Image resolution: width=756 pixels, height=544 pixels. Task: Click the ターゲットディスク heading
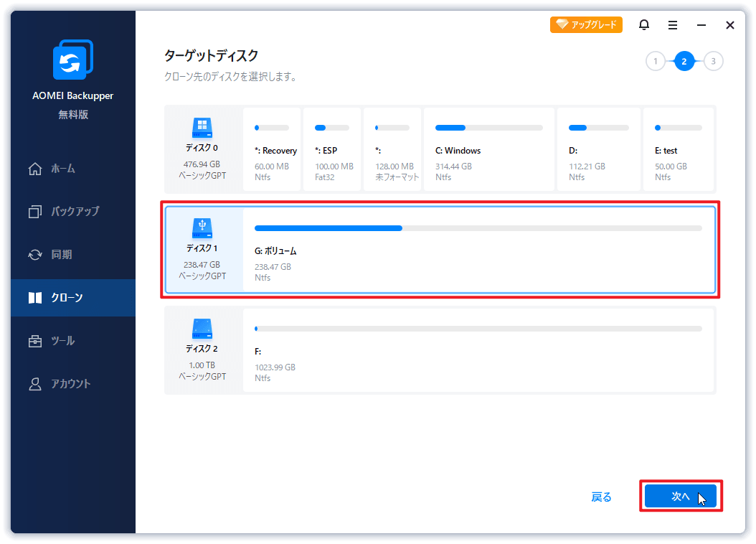[x=211, y=55]
